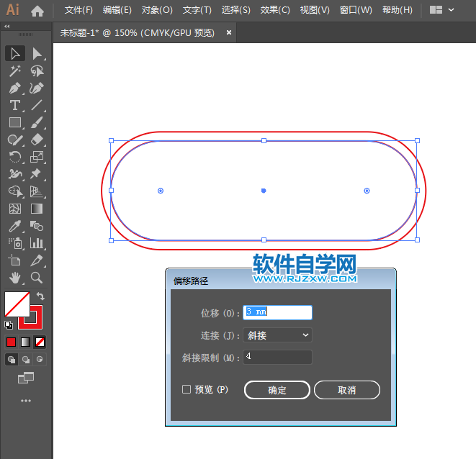Open the 文件(F) menu
The width and height of the screenshot is (476, 459).
click(x=78, y=10)
